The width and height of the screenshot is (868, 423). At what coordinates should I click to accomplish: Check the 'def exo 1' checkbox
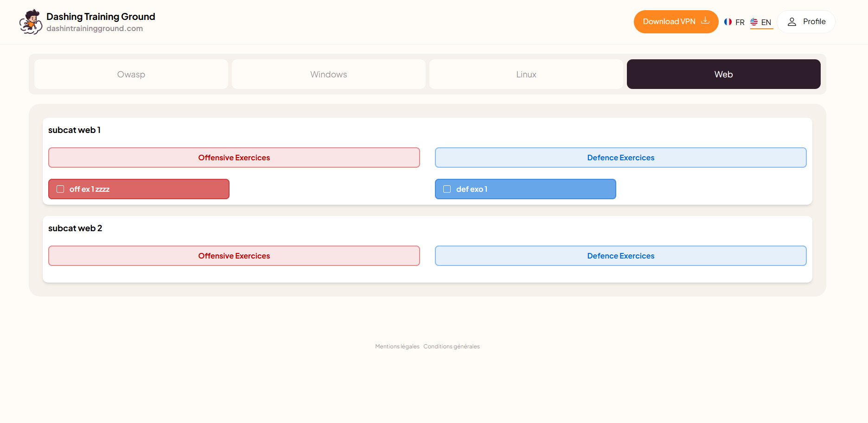coord(447,189)
